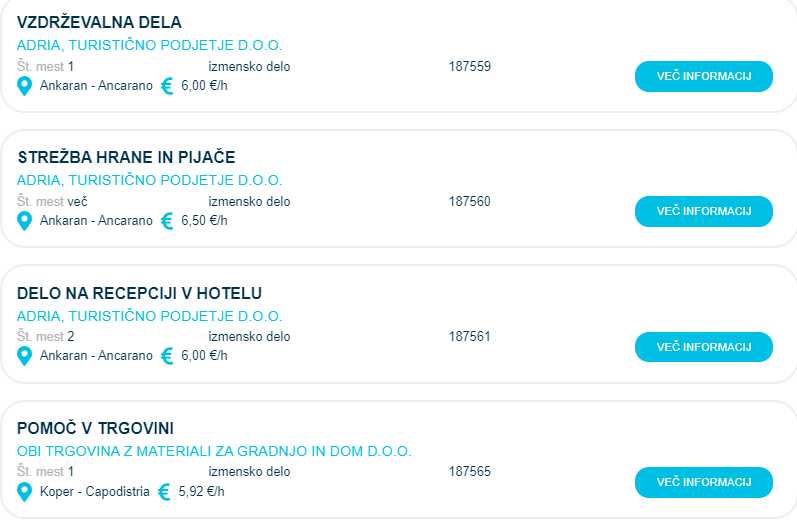Click OBI Trgovina z materiali employer link
The width and height of the screenshot is (797, 524).
(x=214, y=451)
